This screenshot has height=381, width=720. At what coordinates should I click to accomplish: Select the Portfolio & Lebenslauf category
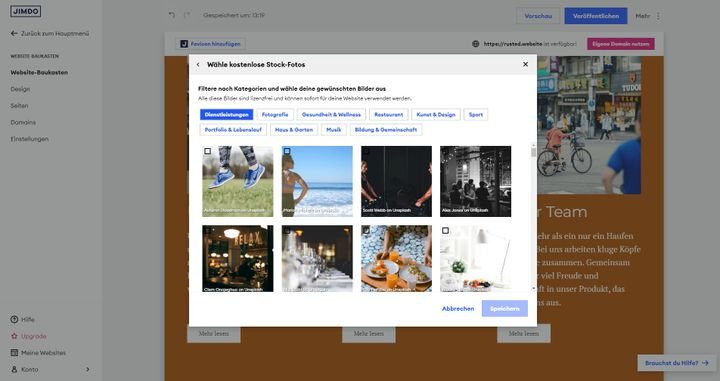233,130
